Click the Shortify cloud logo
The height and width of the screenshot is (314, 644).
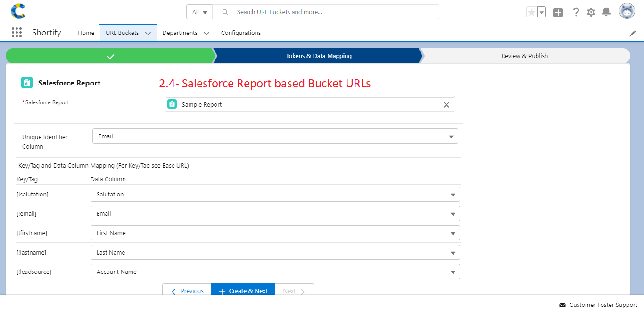pos(18,10)
